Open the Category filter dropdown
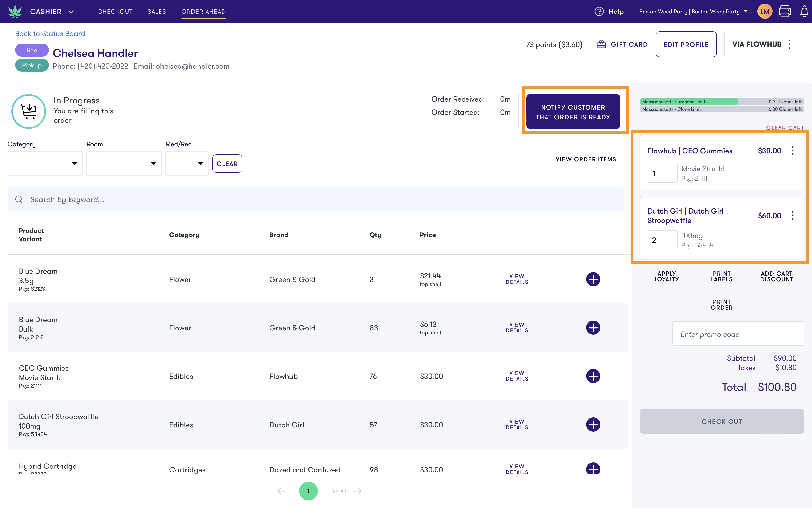Viewport: 812px width, 508px height. 45,164
